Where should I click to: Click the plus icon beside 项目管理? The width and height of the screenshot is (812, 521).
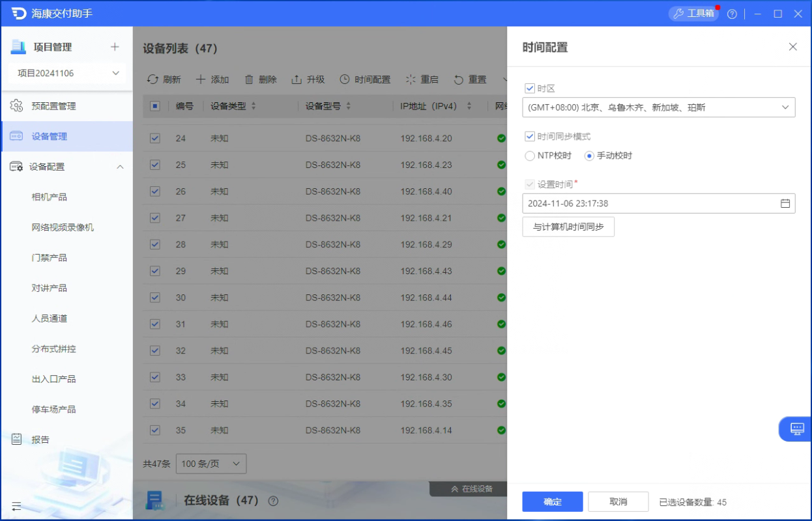[x=115, y=47]
